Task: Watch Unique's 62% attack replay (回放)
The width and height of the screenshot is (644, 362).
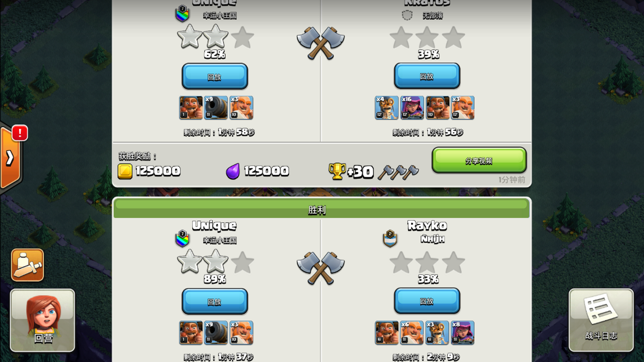Action: pyautogui.click(x=215, y=76)
